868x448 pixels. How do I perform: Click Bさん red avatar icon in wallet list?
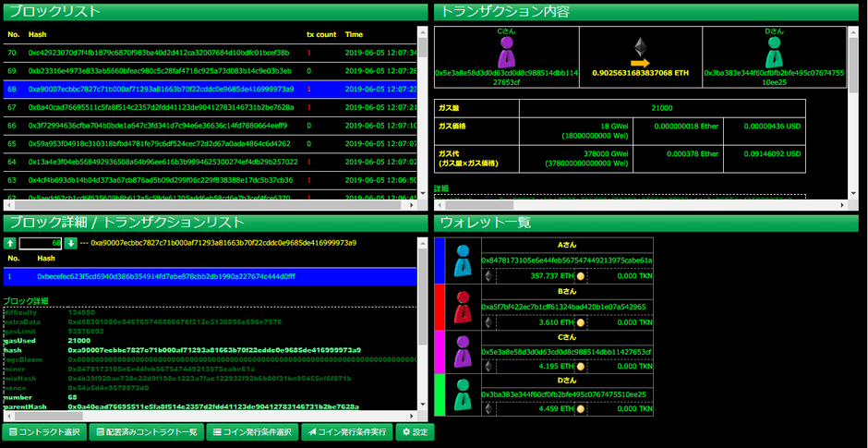pos(463,307)
